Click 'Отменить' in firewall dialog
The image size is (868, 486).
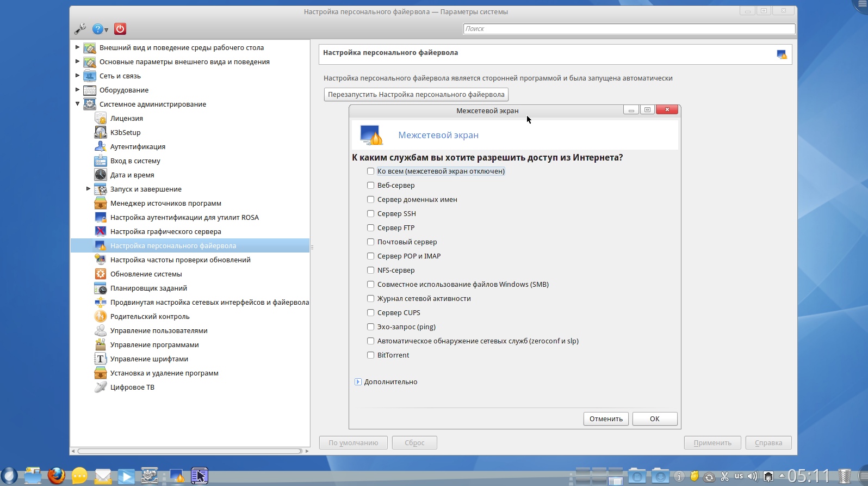point(606,419)
